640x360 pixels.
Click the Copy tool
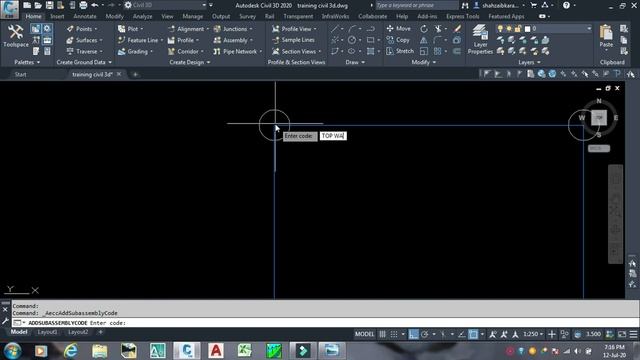pyautogui.click(x=398, y=40)
